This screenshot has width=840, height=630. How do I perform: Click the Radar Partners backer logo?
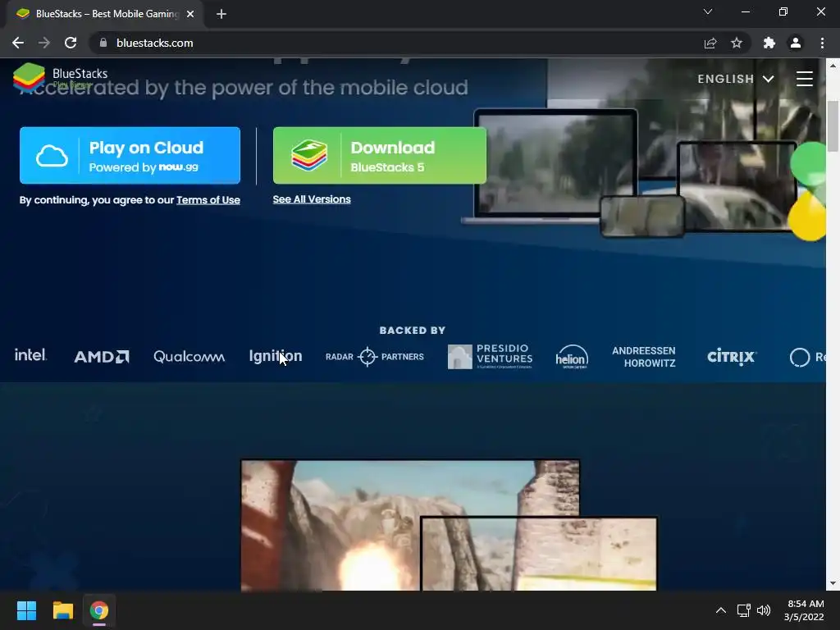point(374,357)
